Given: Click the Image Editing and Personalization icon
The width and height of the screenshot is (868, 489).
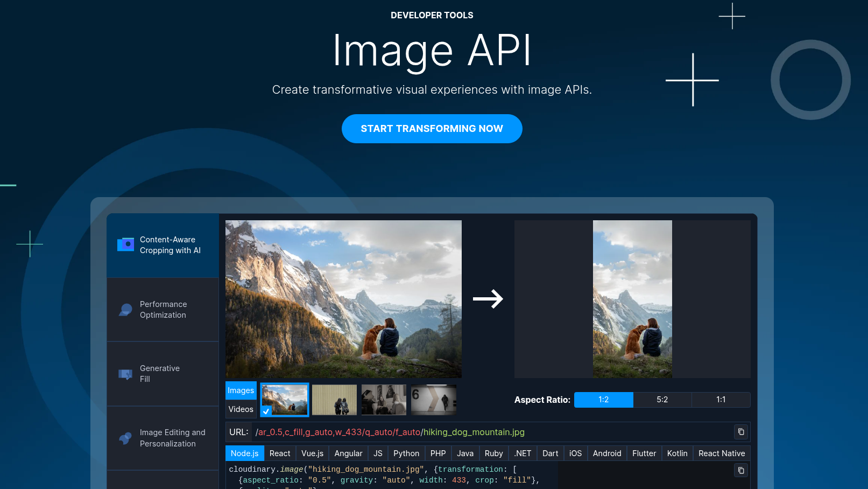Looking at the screenshot, I should [125, 438].
